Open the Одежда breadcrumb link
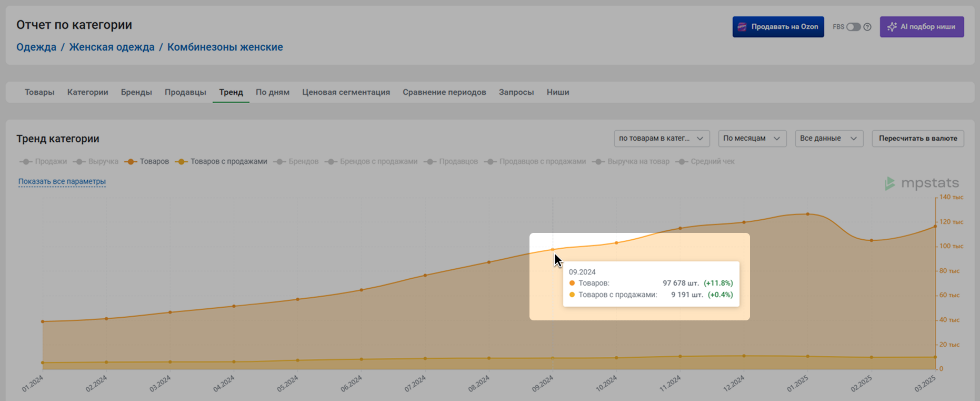 click(x=36, y=47)
